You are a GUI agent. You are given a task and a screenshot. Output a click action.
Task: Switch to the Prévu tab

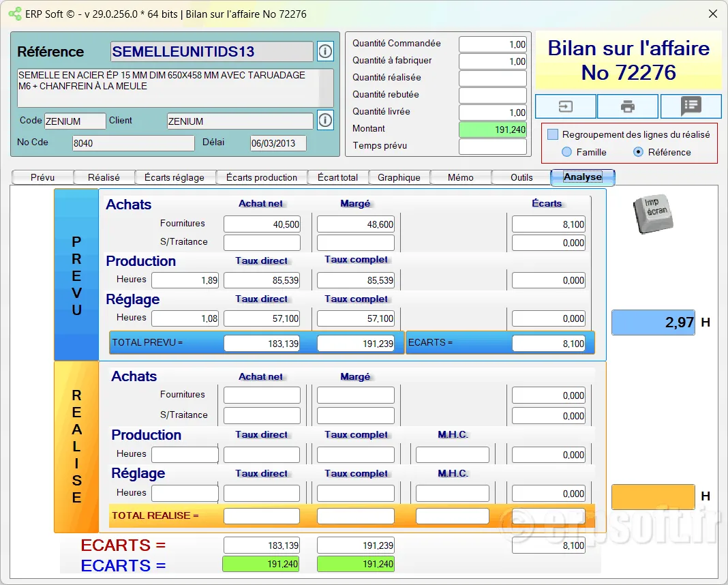(42, 177)
